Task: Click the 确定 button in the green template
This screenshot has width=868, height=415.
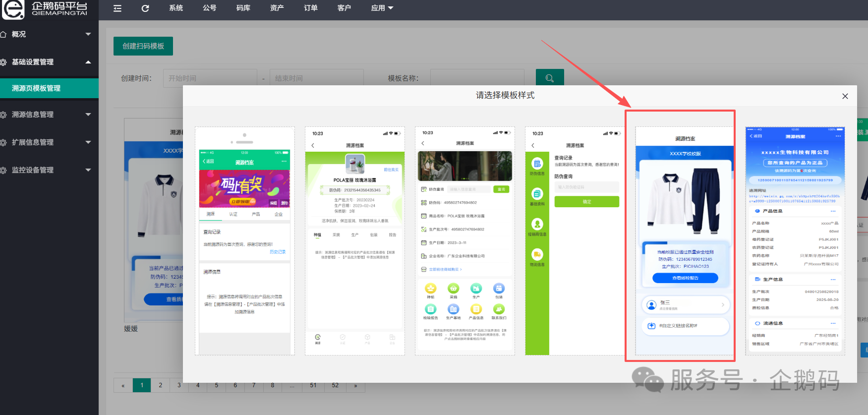Action: [587, 202]
